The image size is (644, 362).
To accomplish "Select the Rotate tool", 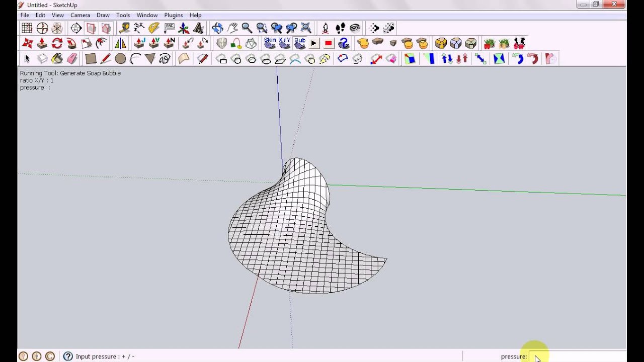I will [x=57, y=43].
